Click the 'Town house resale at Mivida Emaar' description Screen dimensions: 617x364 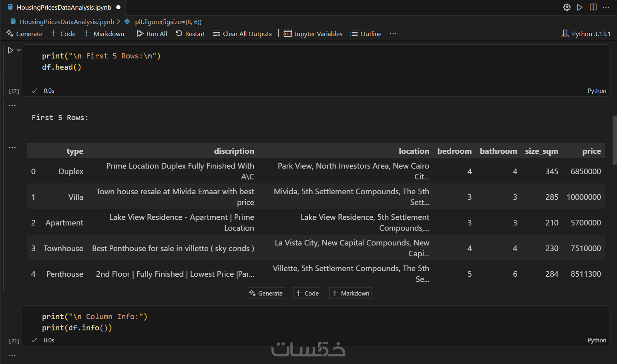tap(175, 197)
